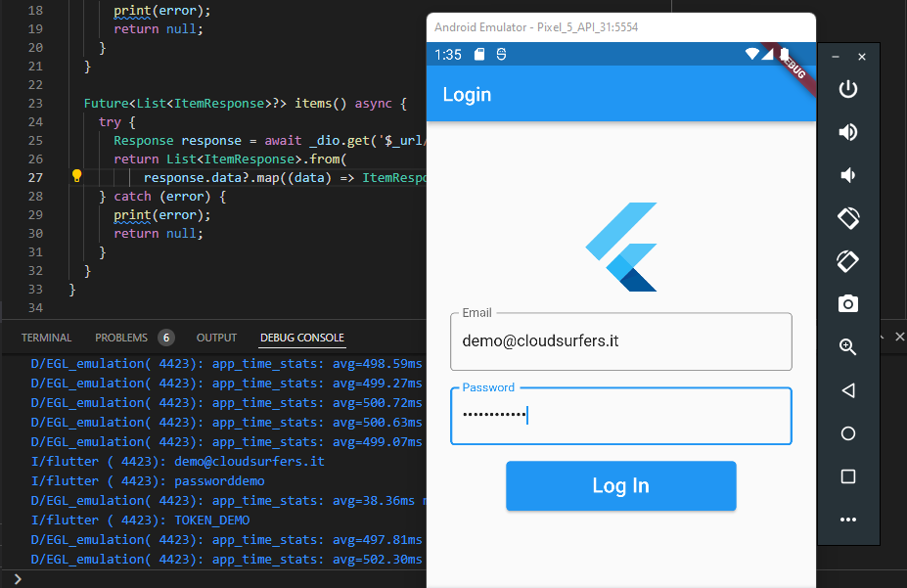Viewport: 907px width, 588px height.
Task: Click 'List<ItemResponse>.from(' on line 26
Action: coord(256,159)
